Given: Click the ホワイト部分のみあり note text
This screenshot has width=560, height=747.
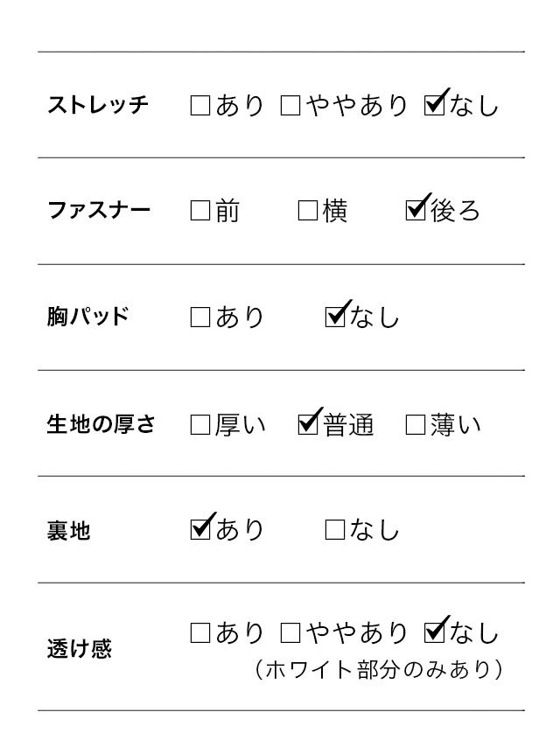Looking at the screenshot, I should pos(378,670).
